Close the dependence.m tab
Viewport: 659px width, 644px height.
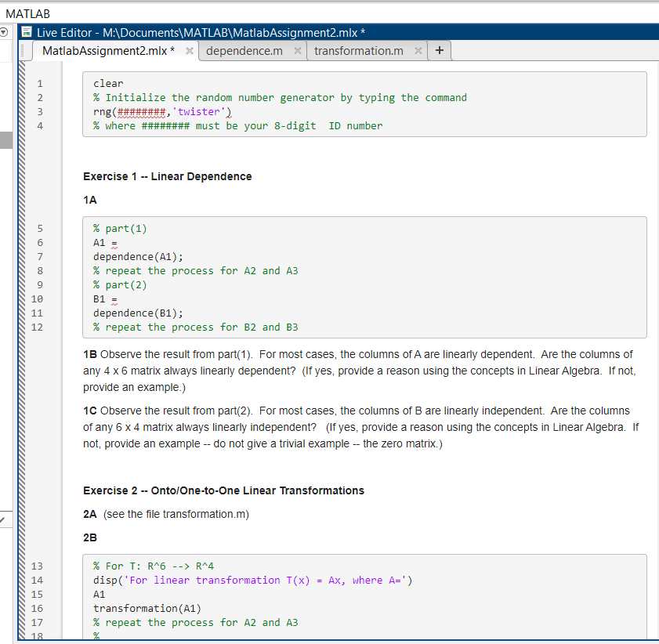coord(296,49)
